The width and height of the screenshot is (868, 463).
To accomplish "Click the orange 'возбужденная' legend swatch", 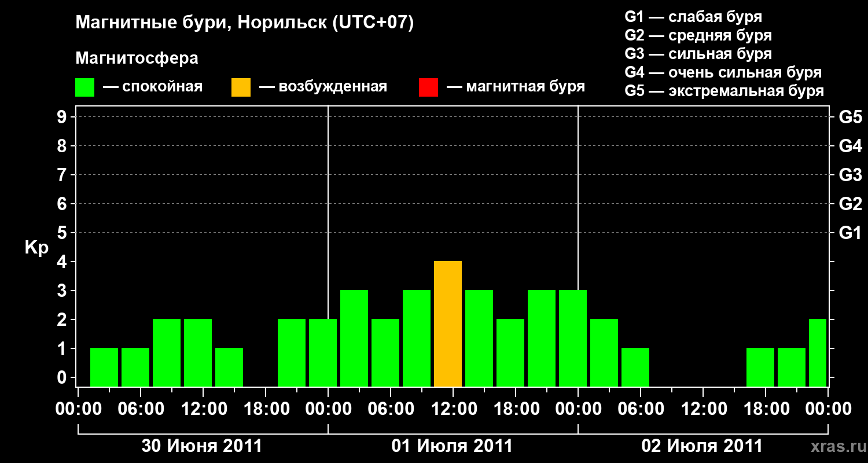I will (x=241, y=87).
